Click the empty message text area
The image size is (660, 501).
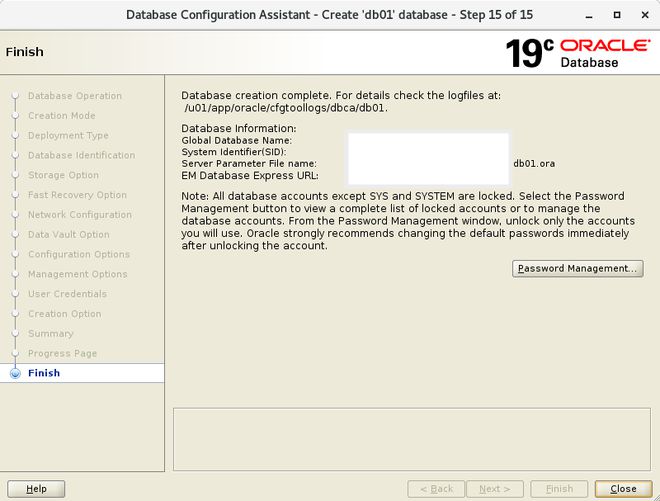click(x=412, y=439)
